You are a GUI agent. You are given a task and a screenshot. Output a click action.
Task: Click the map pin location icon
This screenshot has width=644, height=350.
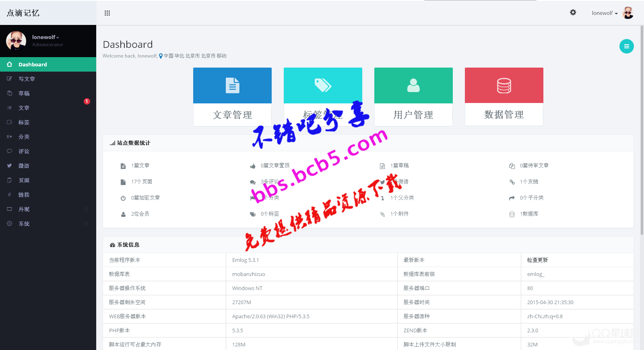pos(161,56)
